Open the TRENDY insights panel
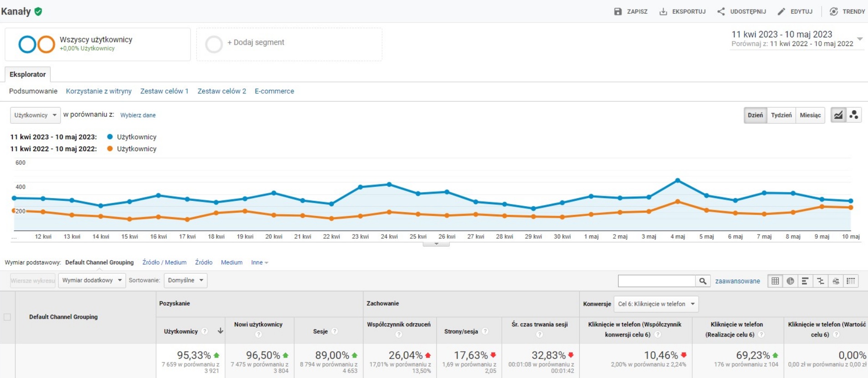 click(847, 11)
